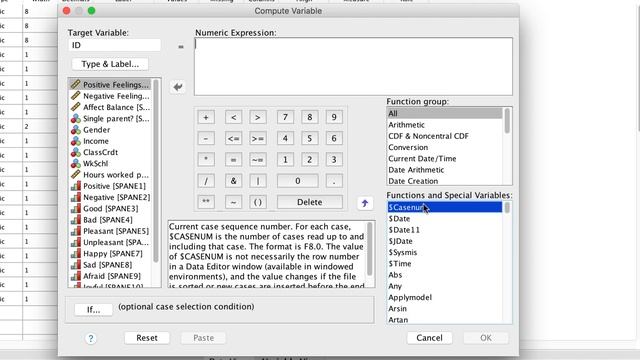Select Hours worked variable in list
Screen dimensions: 640x360
[109, 175]
